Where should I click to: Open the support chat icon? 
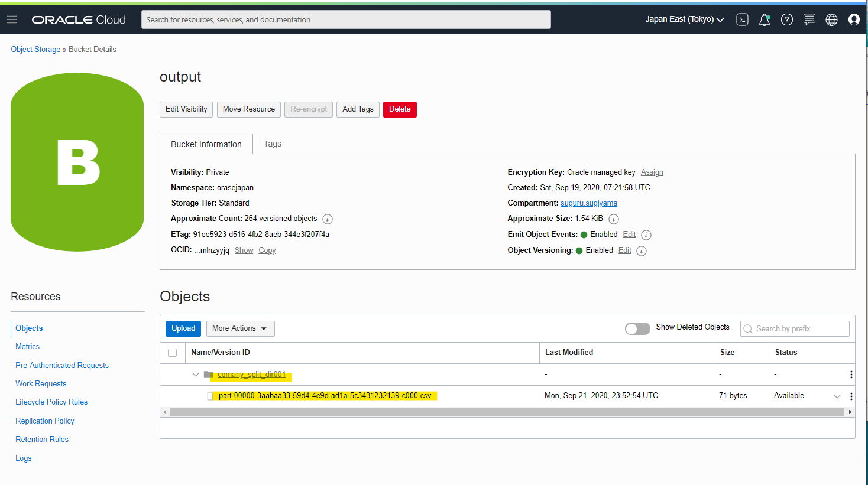pyautogui.click(x=809, y=19)
